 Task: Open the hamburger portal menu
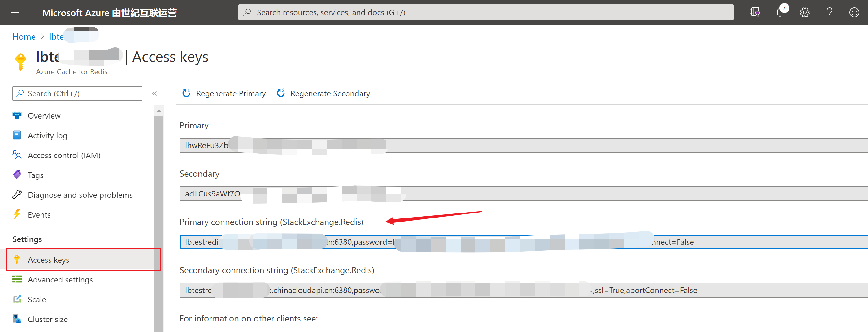[15, 12]
